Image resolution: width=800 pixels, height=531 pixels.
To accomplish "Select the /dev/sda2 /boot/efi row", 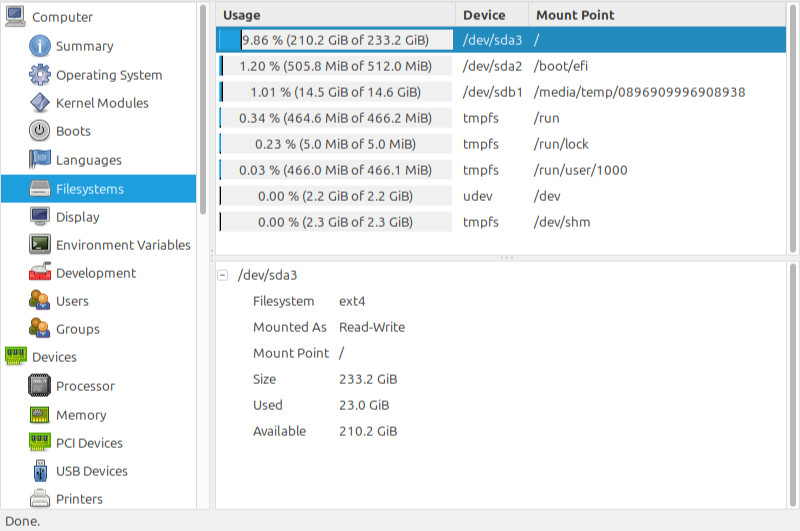I will click(x=501, y=66).
